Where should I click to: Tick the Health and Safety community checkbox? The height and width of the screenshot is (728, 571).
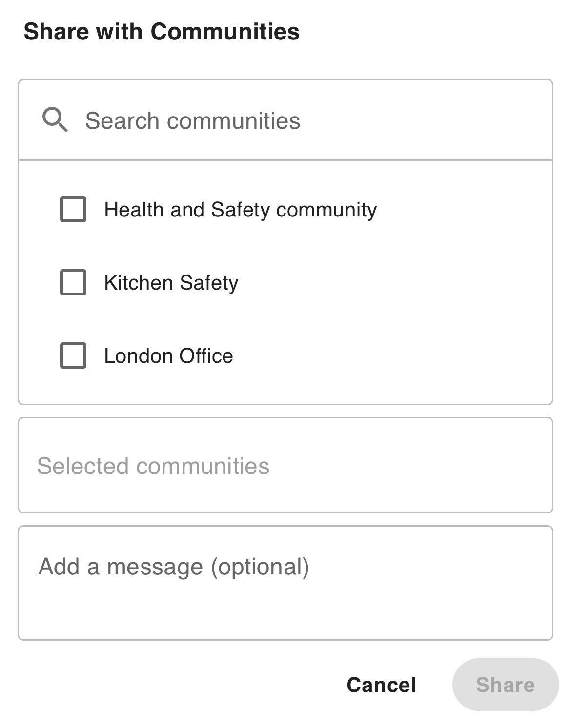(73, 209)
